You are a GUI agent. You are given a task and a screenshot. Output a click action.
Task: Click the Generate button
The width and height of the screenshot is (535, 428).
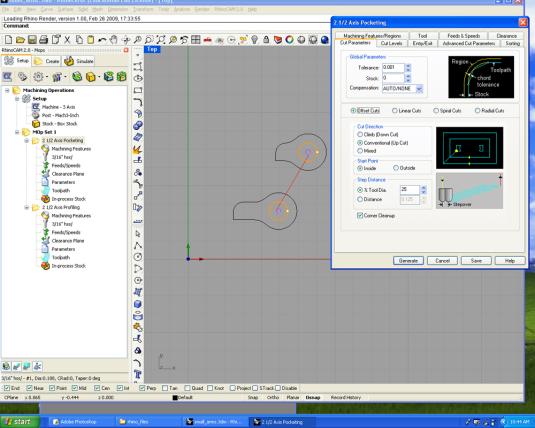coord(408,261)
